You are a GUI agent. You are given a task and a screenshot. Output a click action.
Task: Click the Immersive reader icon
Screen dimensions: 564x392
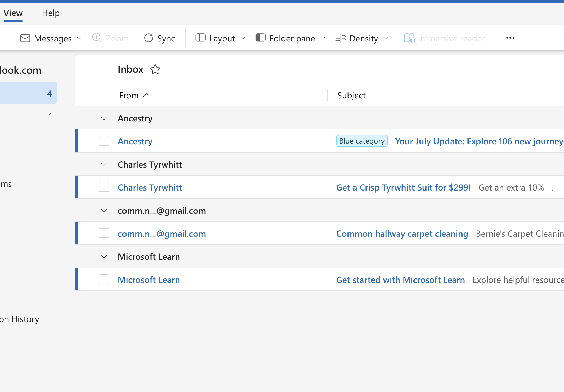click(x=409, y=38)
